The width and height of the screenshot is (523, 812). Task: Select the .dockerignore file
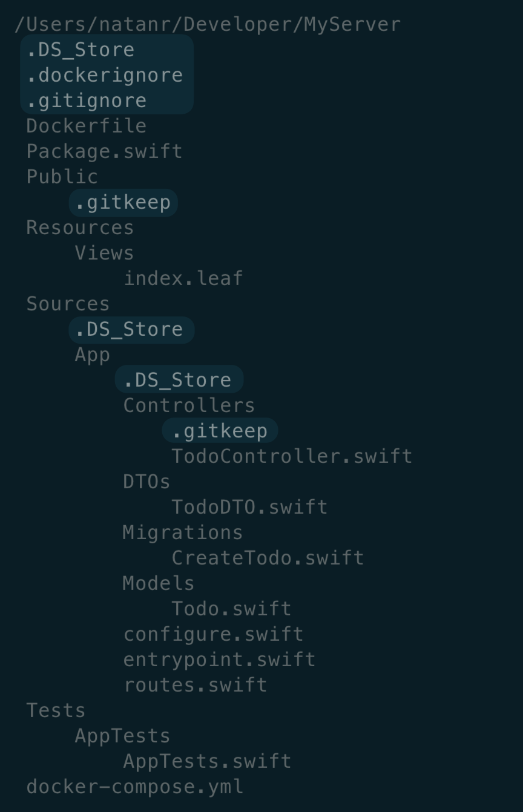coord(104,75)
